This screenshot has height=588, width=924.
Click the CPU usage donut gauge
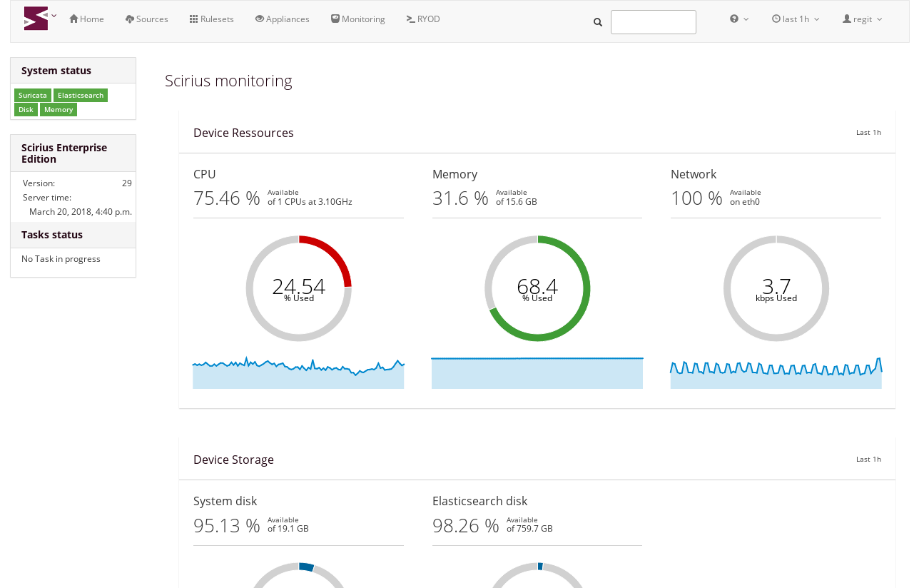[299, 288]
